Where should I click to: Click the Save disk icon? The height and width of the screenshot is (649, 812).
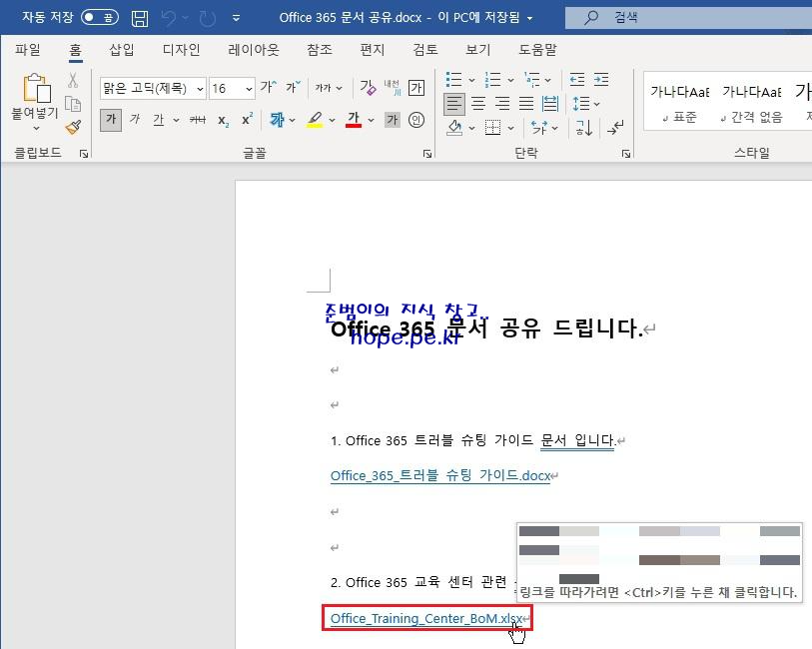tap(139, 18)
